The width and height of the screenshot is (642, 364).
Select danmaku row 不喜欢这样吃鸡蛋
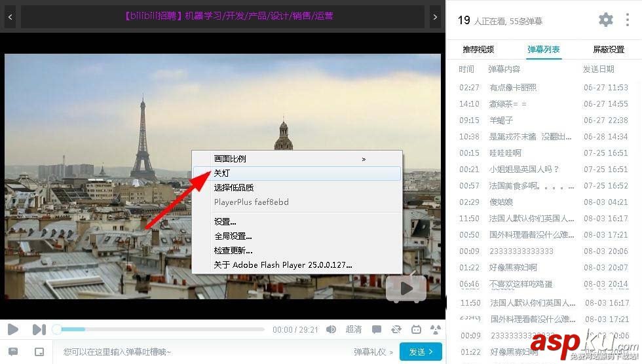(x=543, y=284)
